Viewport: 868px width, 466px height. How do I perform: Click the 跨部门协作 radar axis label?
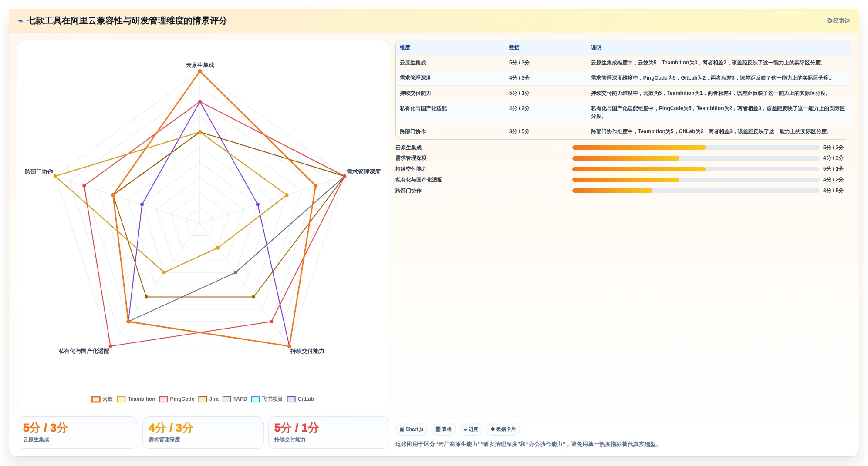click(39, 172)
